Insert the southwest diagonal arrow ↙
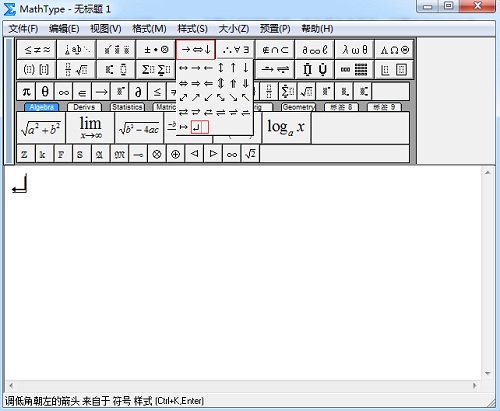This screenshot has height=411, width=500. pyautogui.click(x=208, y=97)
